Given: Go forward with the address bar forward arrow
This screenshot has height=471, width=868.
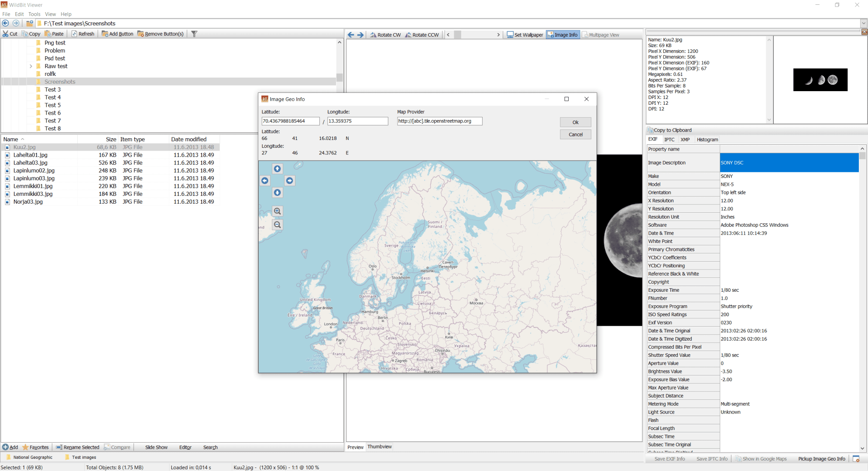Looking at the screenshot, I should 16,23.
